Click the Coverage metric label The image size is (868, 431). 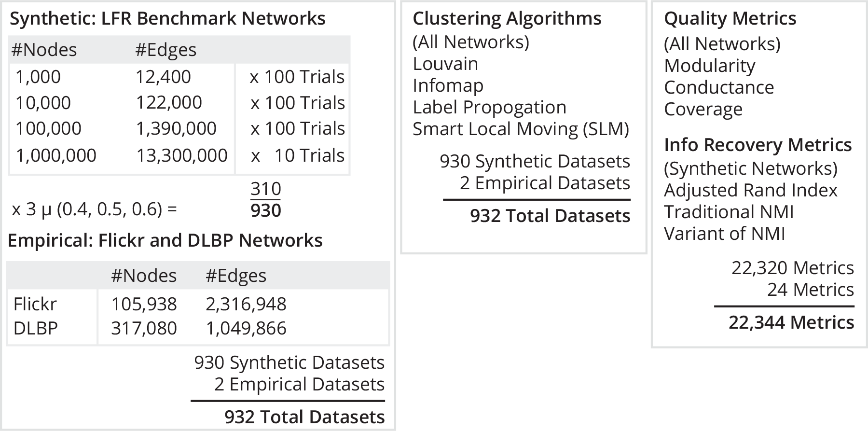[x=703, y=110]
